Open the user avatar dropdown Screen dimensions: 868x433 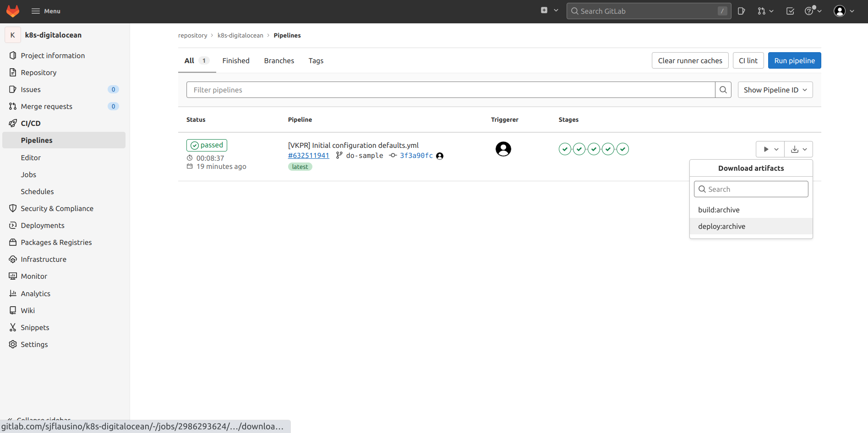coord(844,11)
